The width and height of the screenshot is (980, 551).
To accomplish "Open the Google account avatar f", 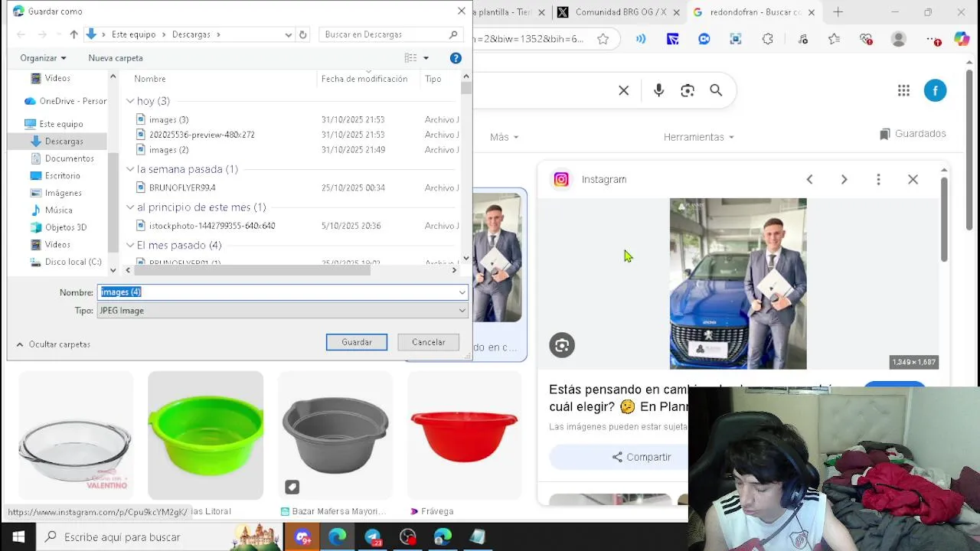I will tap(935, 90).
